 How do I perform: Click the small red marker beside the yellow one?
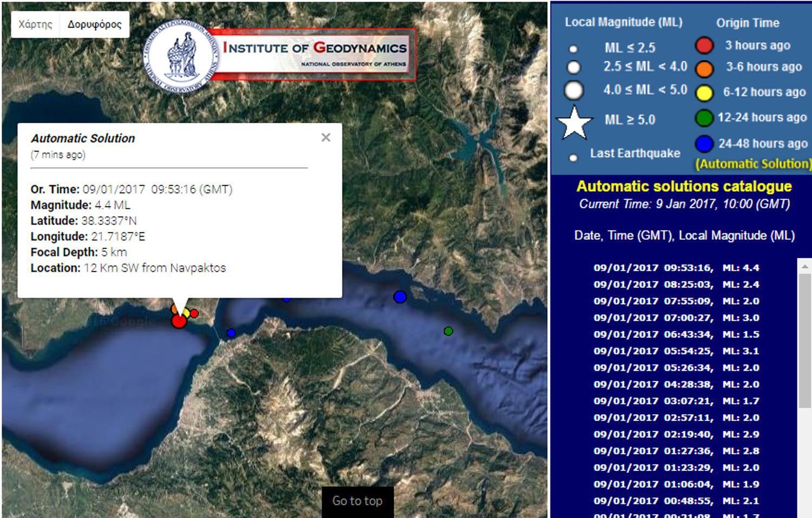[x=194, y=313]
